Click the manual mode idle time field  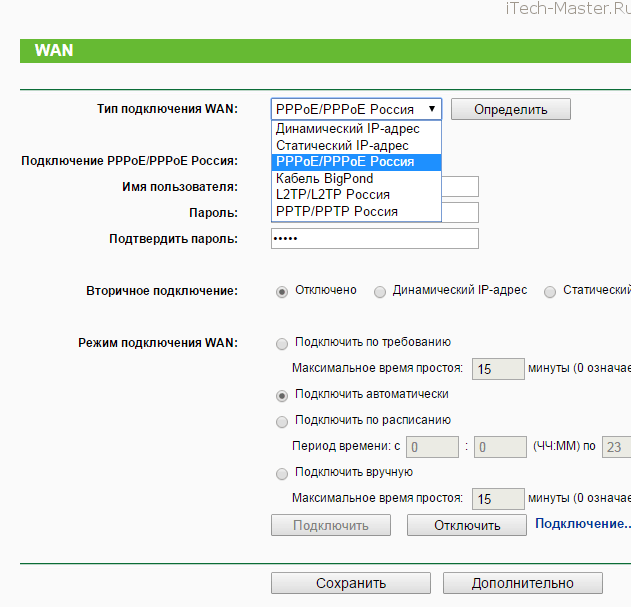point(498,499)
